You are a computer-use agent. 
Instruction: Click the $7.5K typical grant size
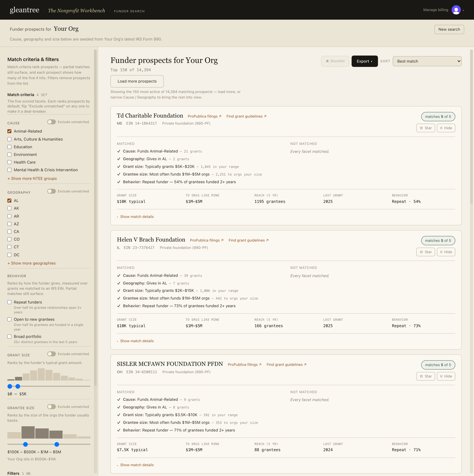132,450
